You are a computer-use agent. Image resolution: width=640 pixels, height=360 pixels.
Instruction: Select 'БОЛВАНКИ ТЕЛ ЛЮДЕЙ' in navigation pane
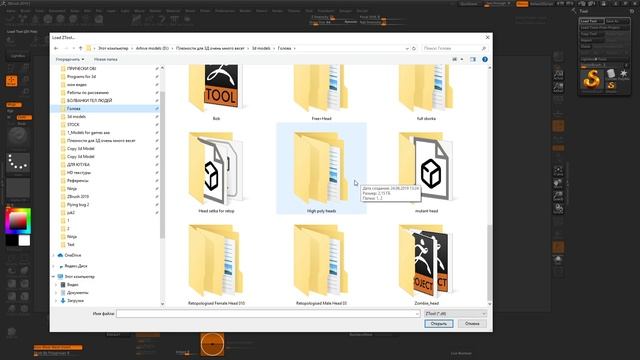coord(89,100)
